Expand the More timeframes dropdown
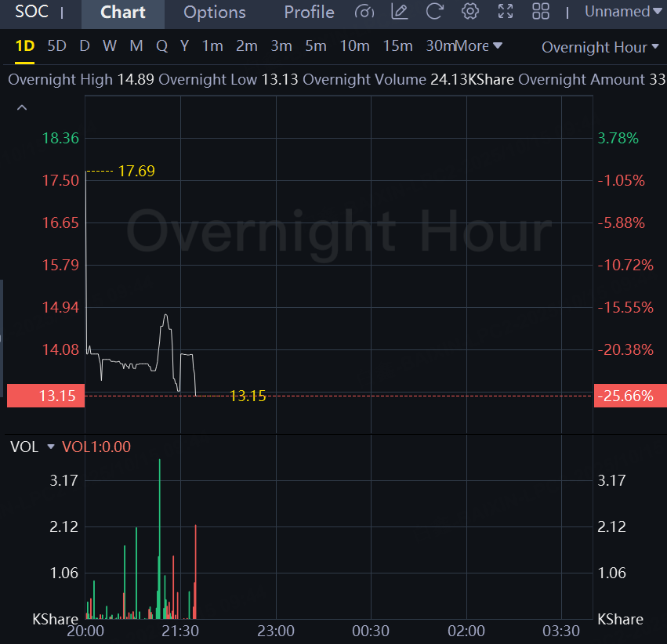Viewport: 667px width, 644px height. click(x=479, y=45)
